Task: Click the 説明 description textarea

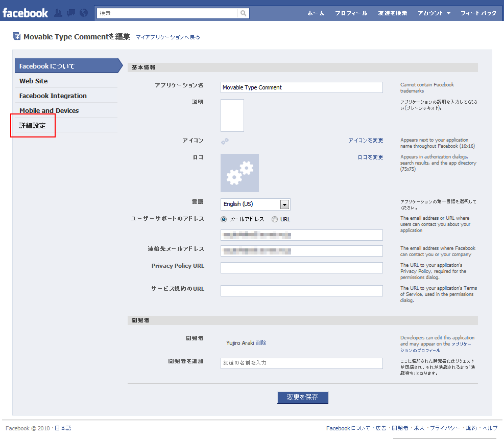Action: tap(232, 115)
